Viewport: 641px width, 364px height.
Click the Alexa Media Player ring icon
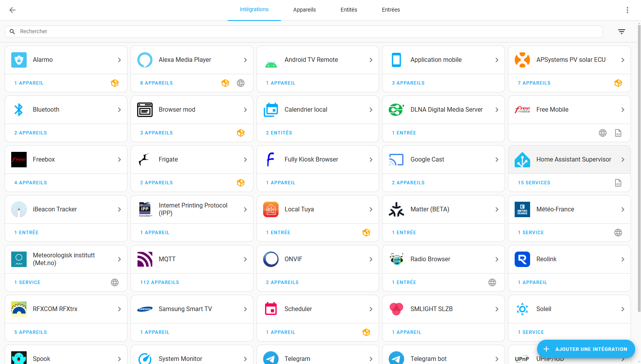pyautogui.click(x=145, y=60)
